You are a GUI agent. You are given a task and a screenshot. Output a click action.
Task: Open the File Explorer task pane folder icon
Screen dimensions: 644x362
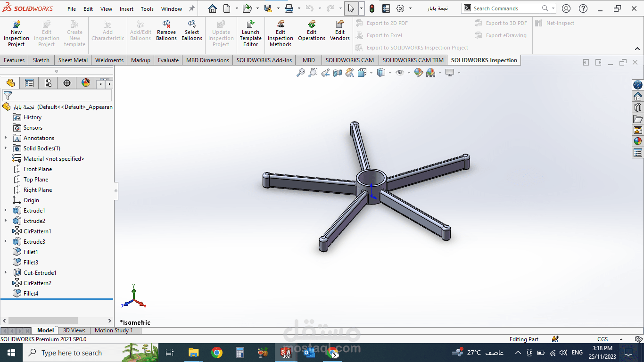(x=638, y=119)
